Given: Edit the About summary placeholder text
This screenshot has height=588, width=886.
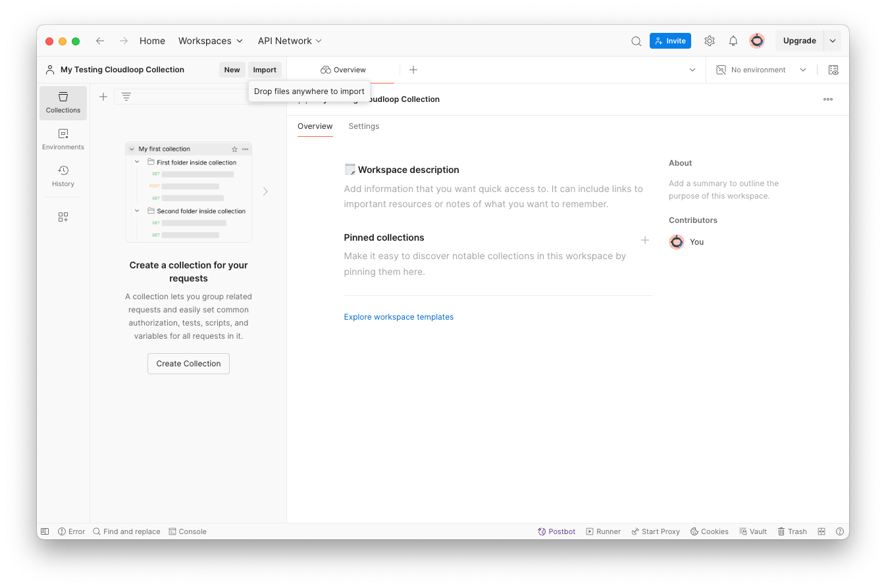Looking at the screenshot, I should click(724, 190).
